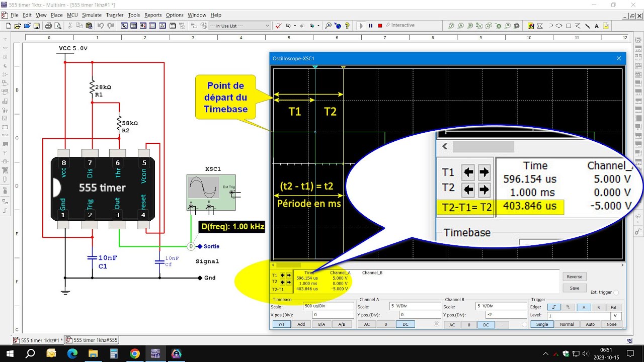
Task: Open the File menu
Action: coord(14,15)
